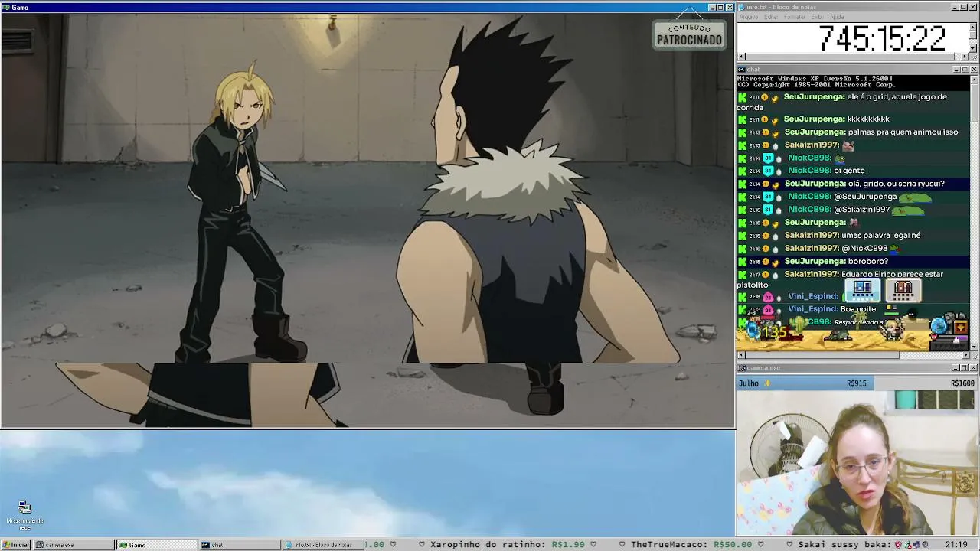Click the anime video frame in Game window

(x=367, y=220)
